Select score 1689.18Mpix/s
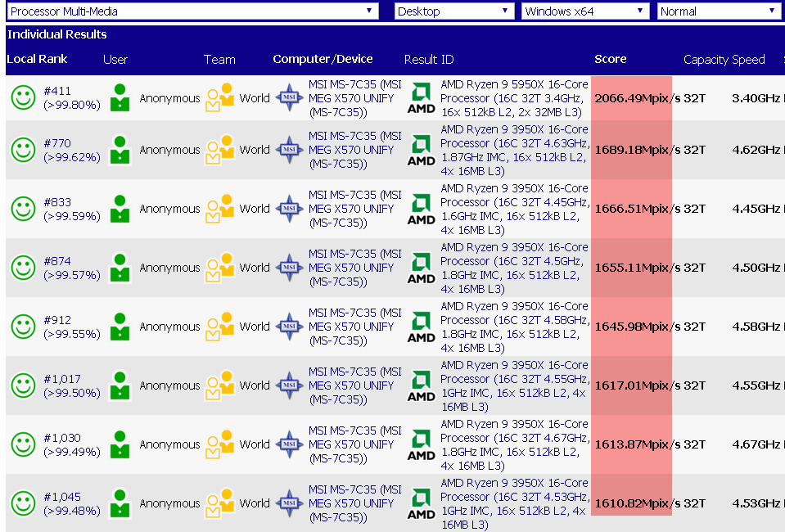Image resolution: width=785 pixels, height=532 pixels. pyautogui.click(x=638, y=150)
